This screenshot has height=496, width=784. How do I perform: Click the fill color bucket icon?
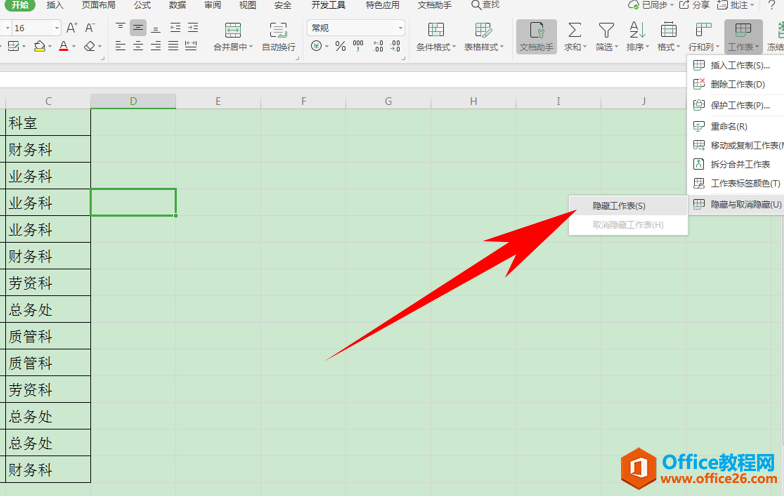click(39, 46)
